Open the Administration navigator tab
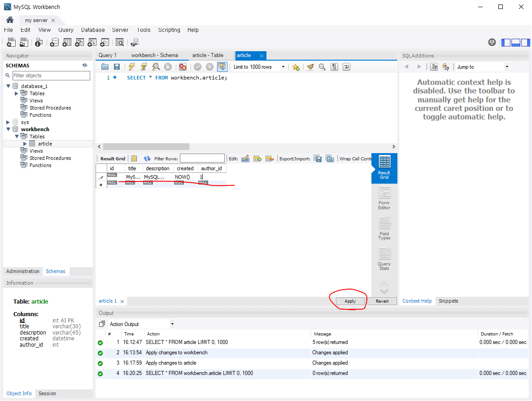Screen dimensions: 532x401 coord(23,271)
